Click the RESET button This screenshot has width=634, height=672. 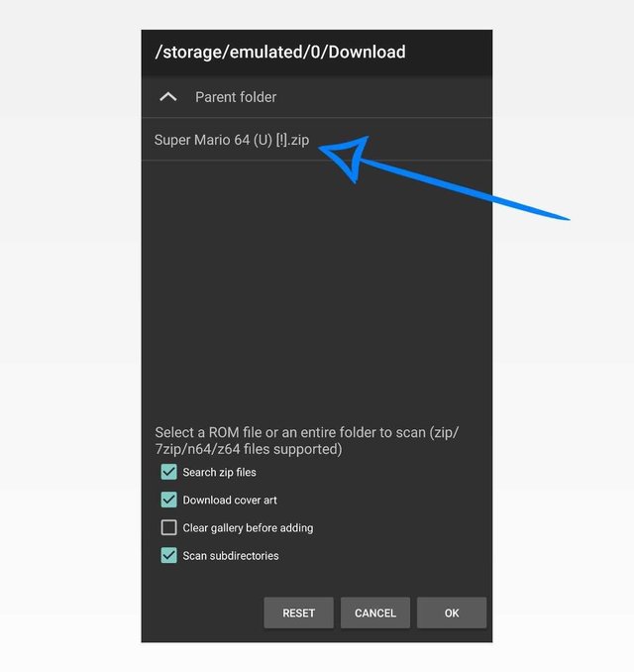(x=298, y=613)
